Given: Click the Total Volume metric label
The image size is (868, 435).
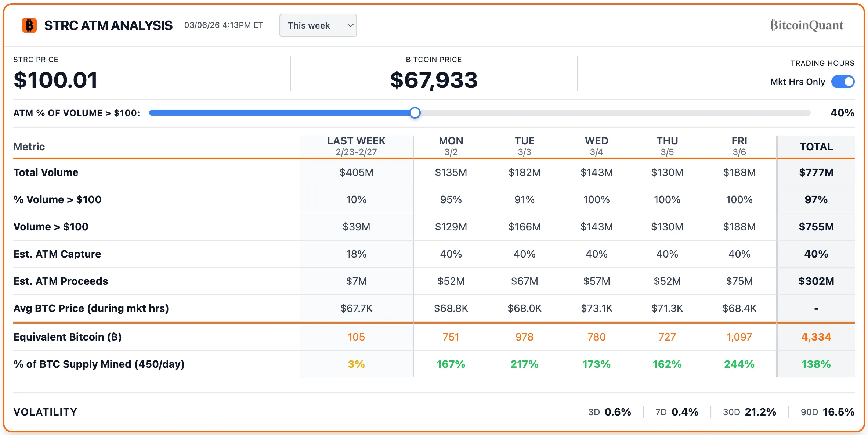Looking at the screenshot, I should coord(46,172).
